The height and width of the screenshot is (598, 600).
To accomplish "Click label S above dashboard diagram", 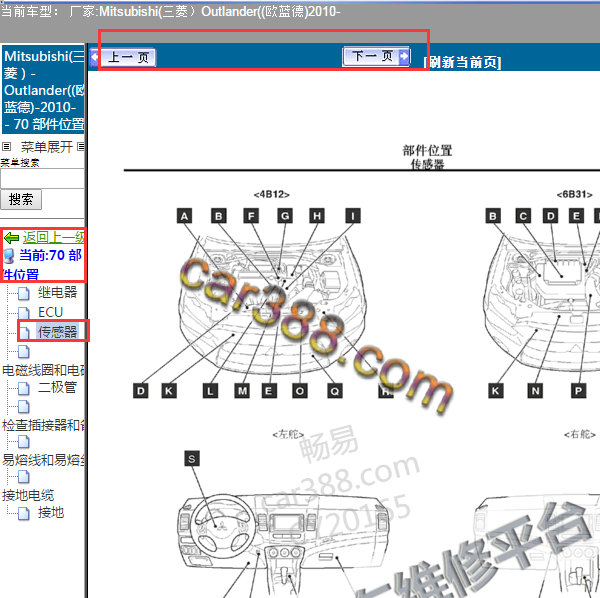I will 192,458.
